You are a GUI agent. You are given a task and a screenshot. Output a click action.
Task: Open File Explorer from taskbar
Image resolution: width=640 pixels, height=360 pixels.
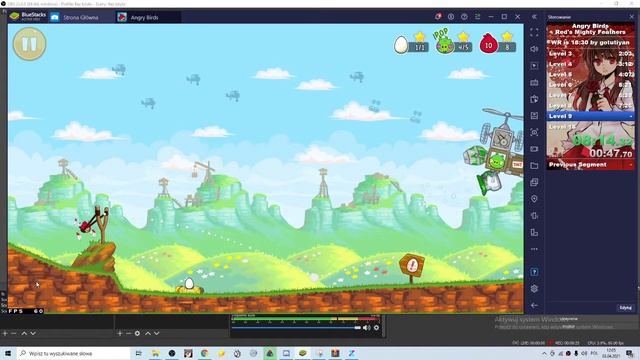tap(156, 353)
